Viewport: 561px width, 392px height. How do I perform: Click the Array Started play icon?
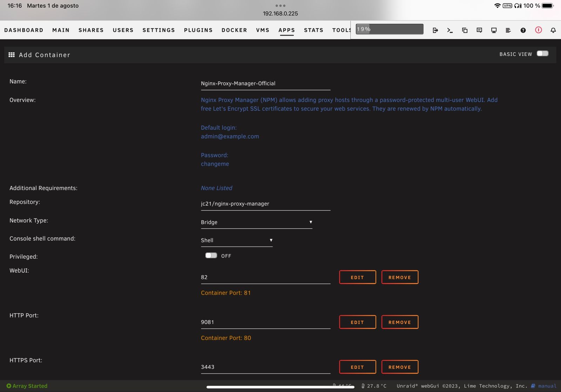[x=9, y=386]
